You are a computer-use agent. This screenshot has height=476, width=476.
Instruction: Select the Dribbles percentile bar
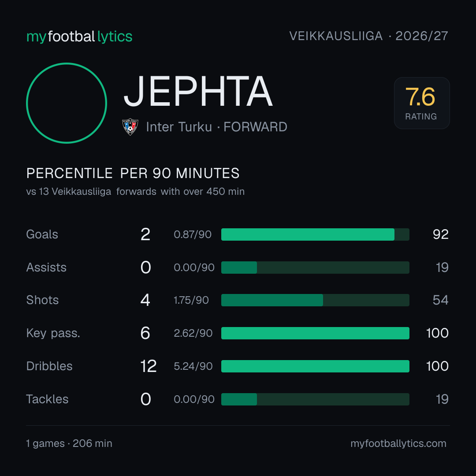(x=315, y=366)
